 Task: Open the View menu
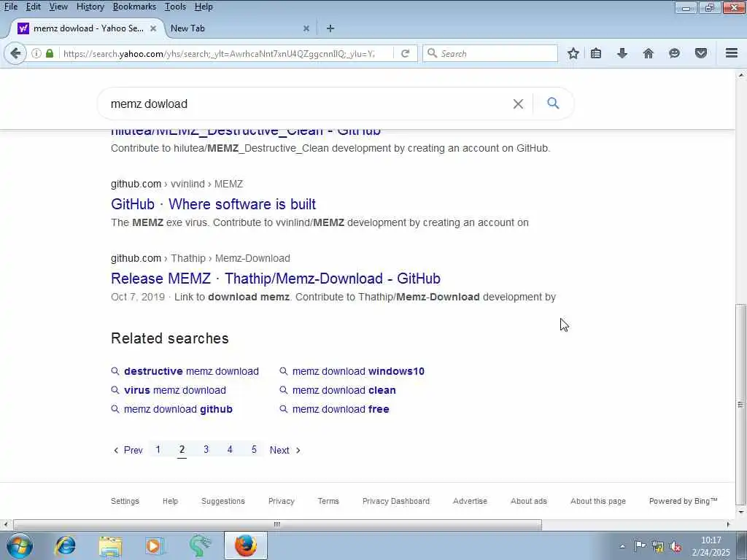click(x=58, y=7)
